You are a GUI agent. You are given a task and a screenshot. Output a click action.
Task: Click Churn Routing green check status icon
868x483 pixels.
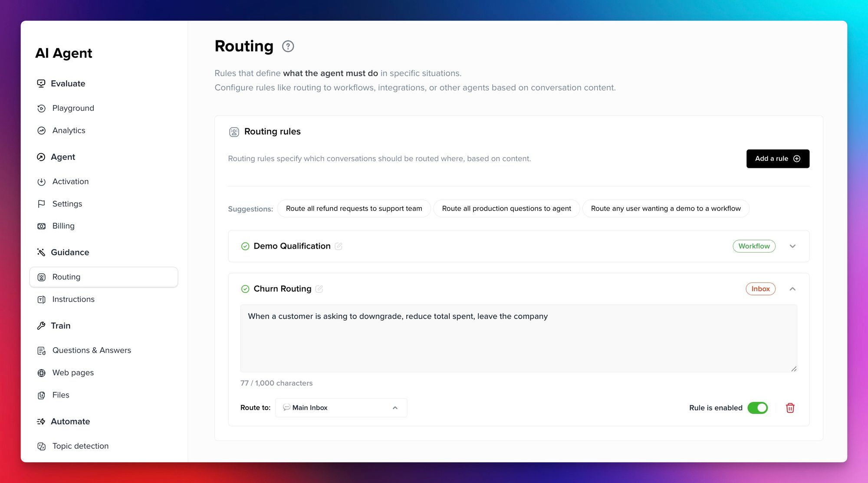pos(245,289)
